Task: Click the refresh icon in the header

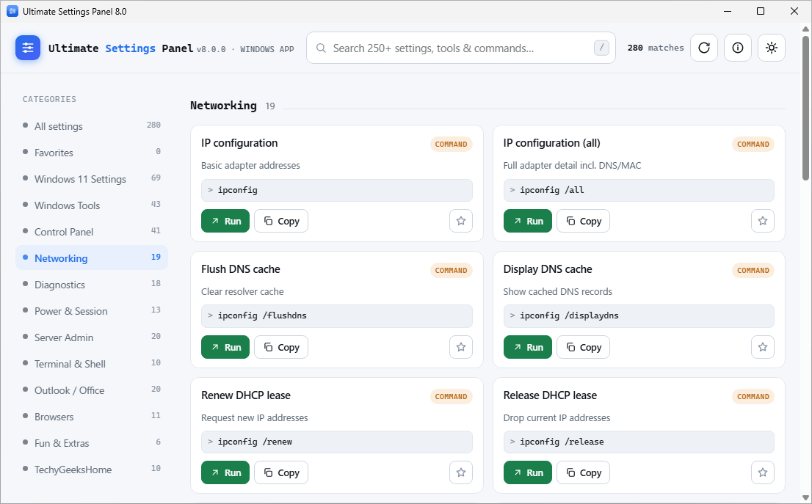Action: [x=704, y=48]
